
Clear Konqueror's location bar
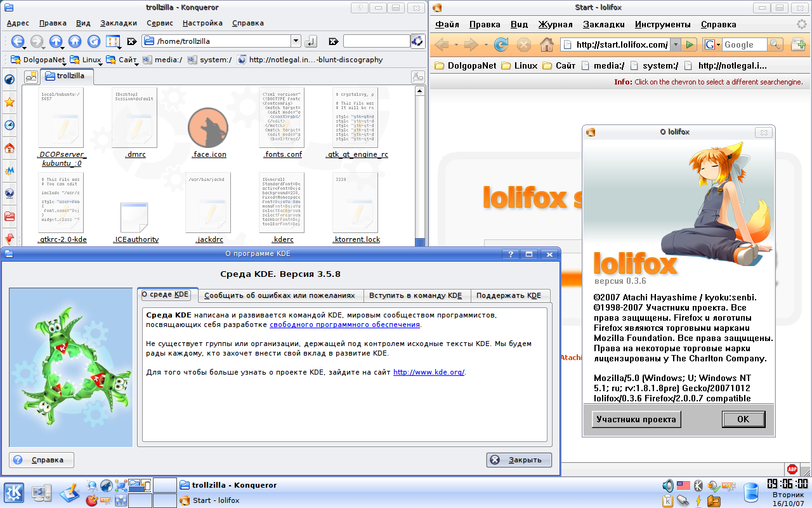click(131, 42)
